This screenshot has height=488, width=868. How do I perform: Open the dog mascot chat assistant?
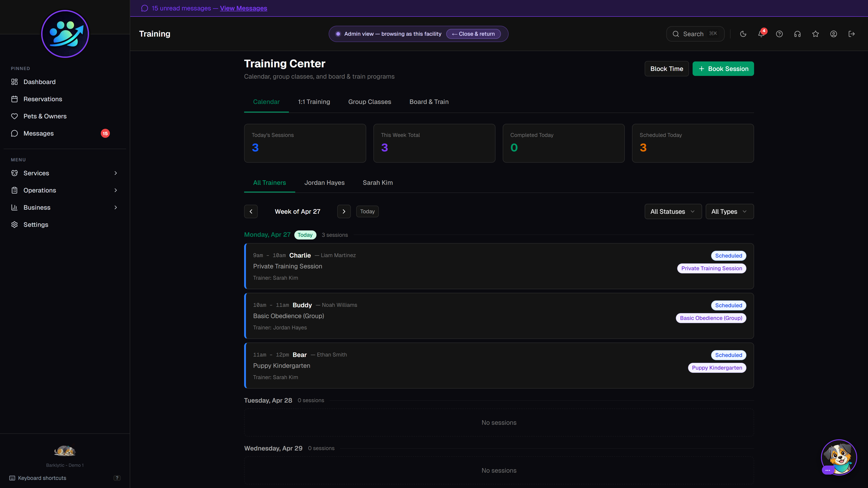coord(839,457)
